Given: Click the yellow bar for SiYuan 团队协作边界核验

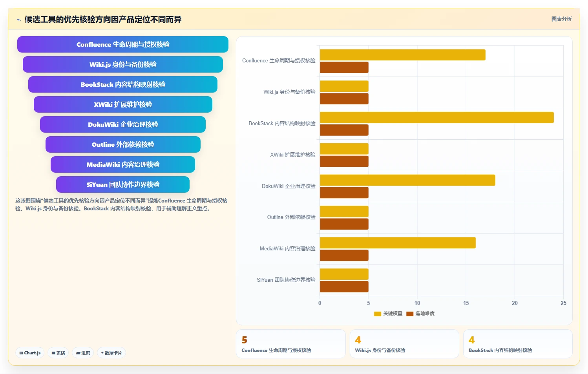Looking at the screenshot, I should pyautogui.click(x=344, y=274).
